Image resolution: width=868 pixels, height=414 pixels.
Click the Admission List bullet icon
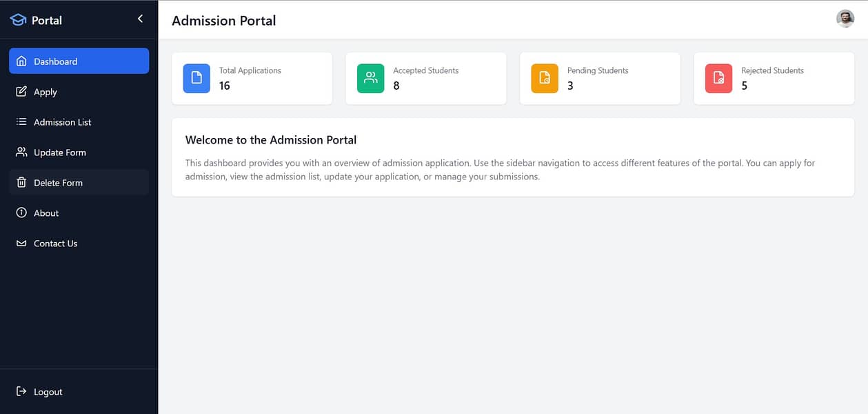pos(21,121)
